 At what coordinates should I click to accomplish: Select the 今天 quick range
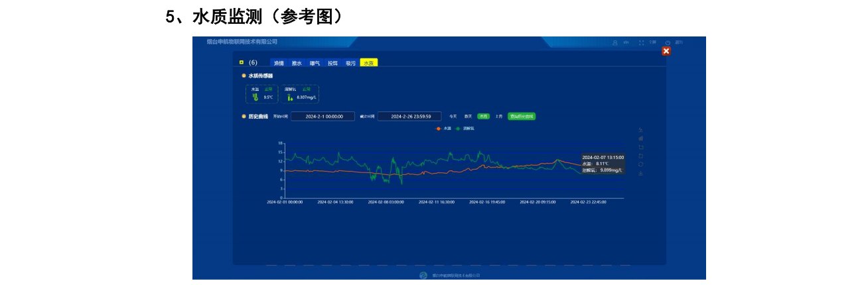[453, 116]
